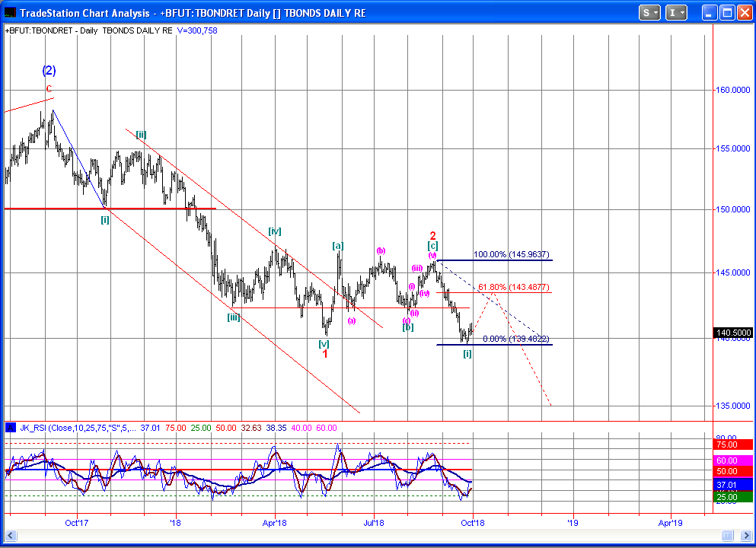Select the magenta (iii) wave label
The width and height of the screenshot is (756, 548).
tap(417, 268)
